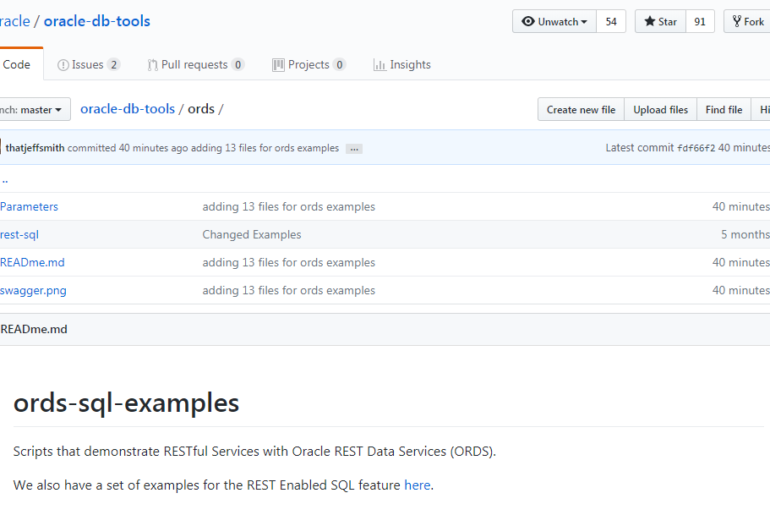Click Parameters row commit message
770x515 pixels.
(x=289, y=207)
